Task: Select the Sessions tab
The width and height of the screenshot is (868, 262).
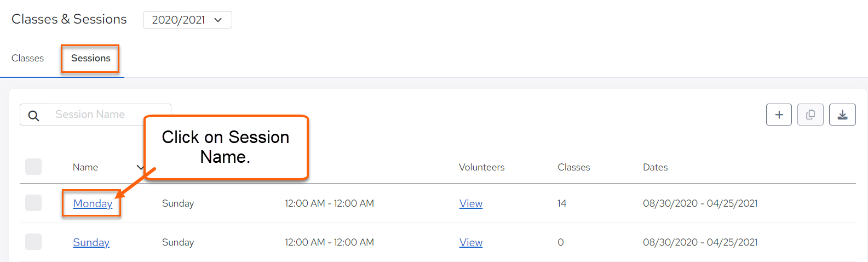Action: pos(91,58)
